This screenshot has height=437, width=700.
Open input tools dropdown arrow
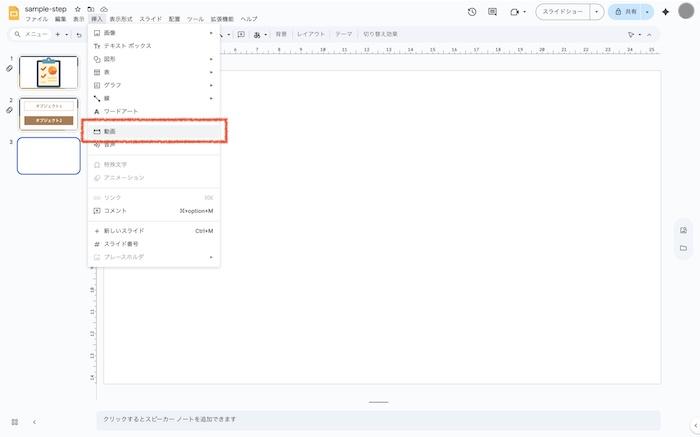(x=266, y=34)
